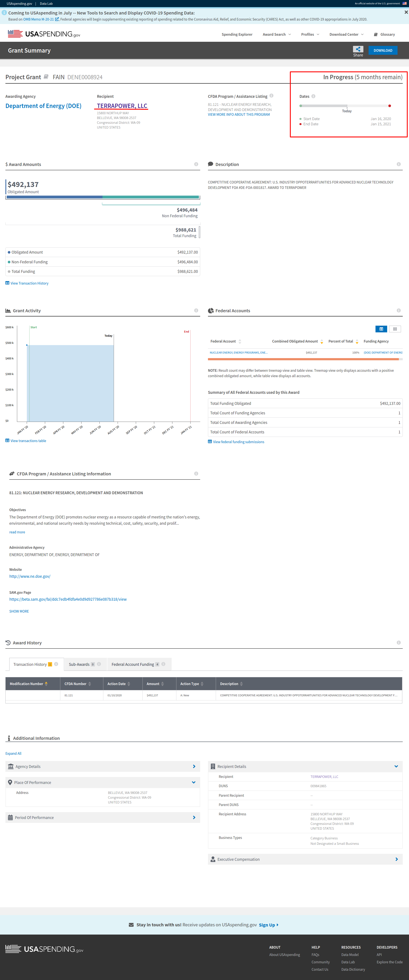The image size is (409, 980).
Task: Expand the Executive Compensation section
Action: (305, 859)
